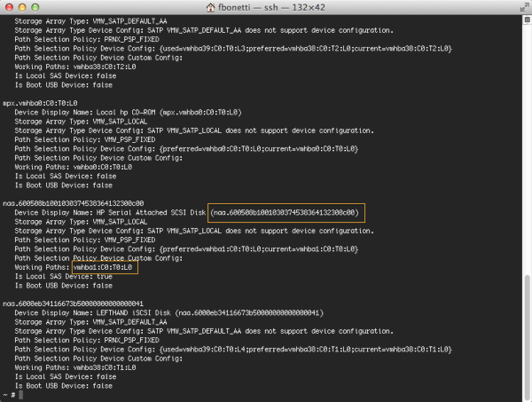Click the window title "fbonetti — ssh — 132×42"

[271, 7]
